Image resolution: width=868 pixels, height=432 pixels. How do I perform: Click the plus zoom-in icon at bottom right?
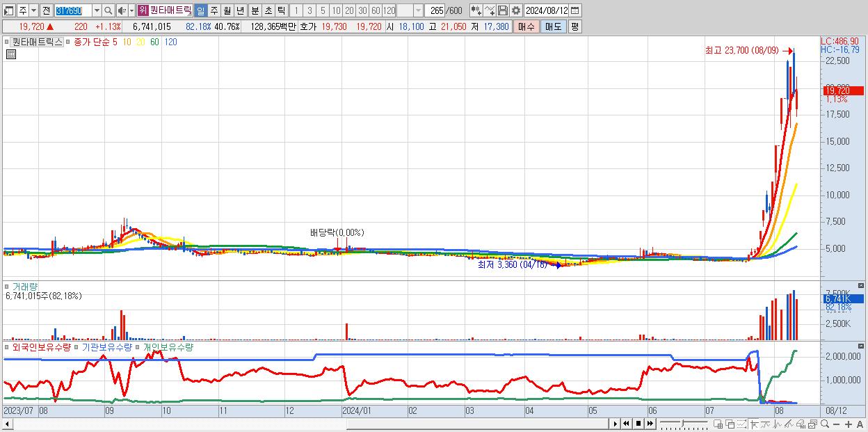pyautogui.click(x=849, y=424)
